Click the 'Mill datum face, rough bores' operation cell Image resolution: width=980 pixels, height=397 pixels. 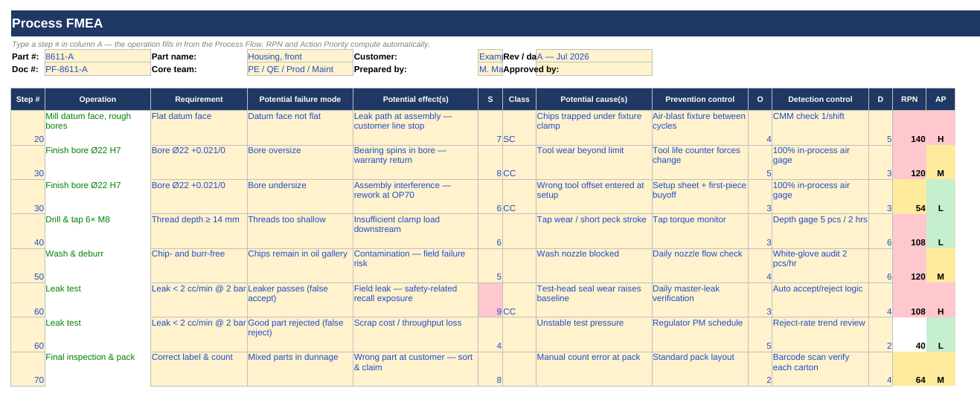pyautogui.click(x=97, y=128)
